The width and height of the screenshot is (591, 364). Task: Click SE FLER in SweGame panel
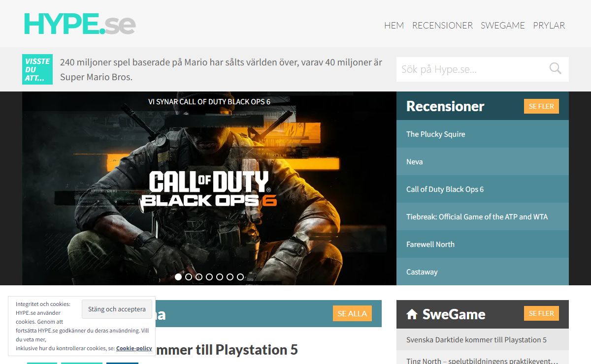pyautogui.click(x=541, y=313)
